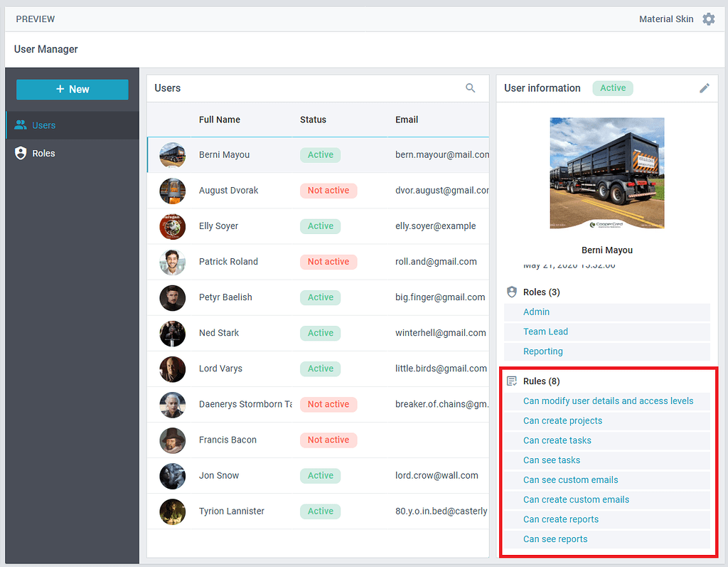728x567 pixels.
Task: Open the skin settings gear icon
Action: [709, 19]
